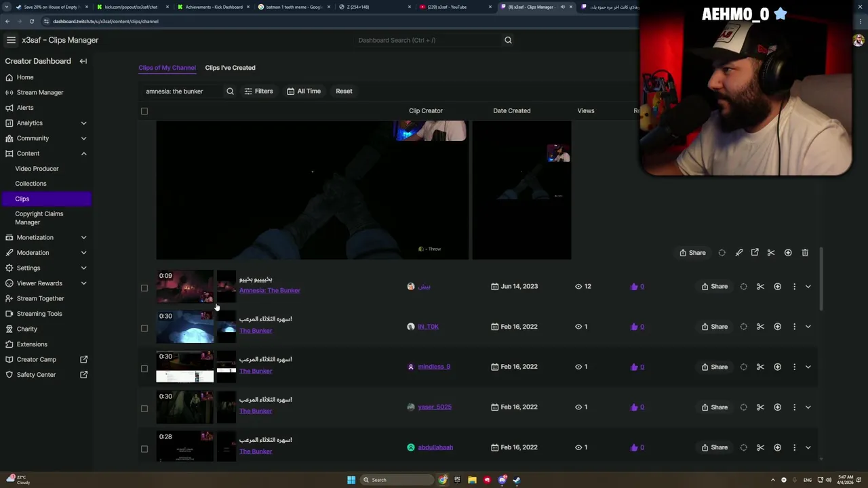Tick the checkbox for the abdullahaah clip
Screen dimensions: 868x488
[x=144, y=449]
